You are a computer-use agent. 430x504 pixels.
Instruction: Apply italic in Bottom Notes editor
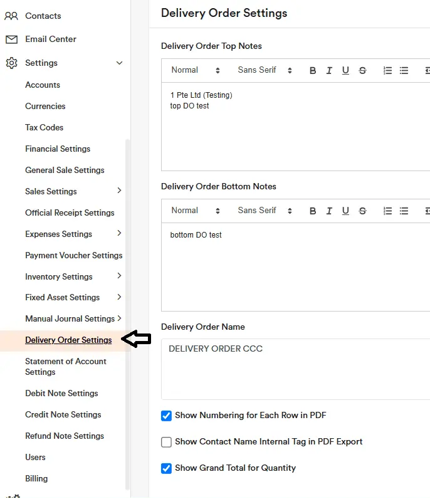tap(329, 211)
